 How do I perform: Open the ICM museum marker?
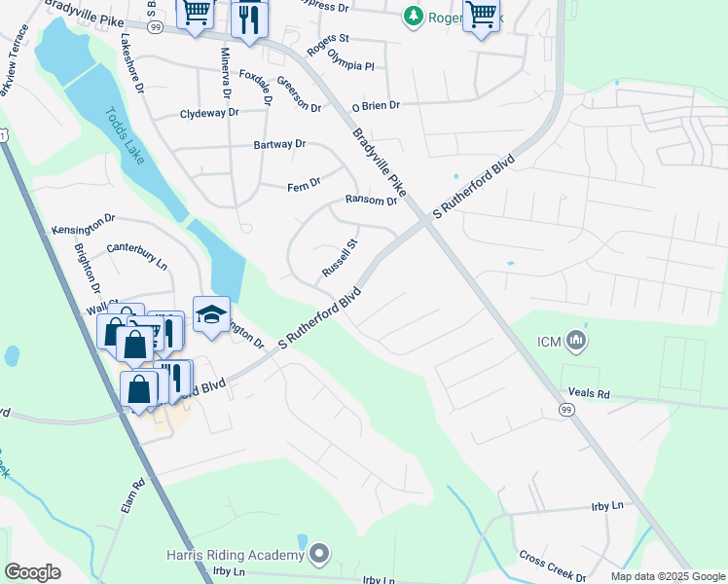coord(576,342)
